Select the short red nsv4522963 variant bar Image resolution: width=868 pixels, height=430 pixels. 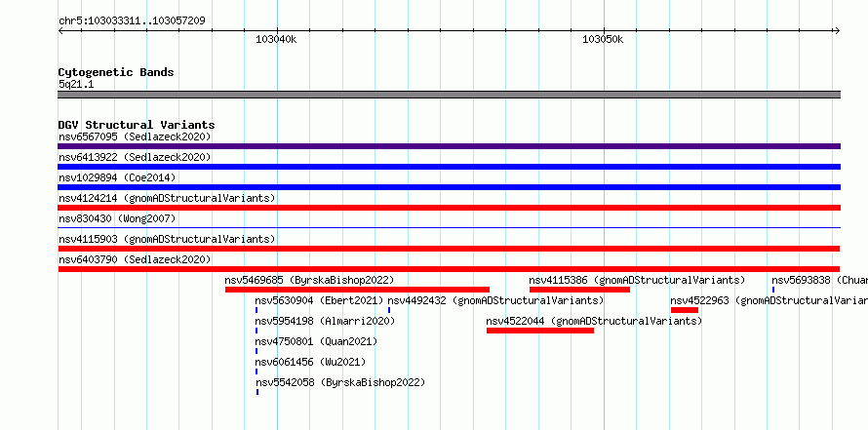click(685, 310)
